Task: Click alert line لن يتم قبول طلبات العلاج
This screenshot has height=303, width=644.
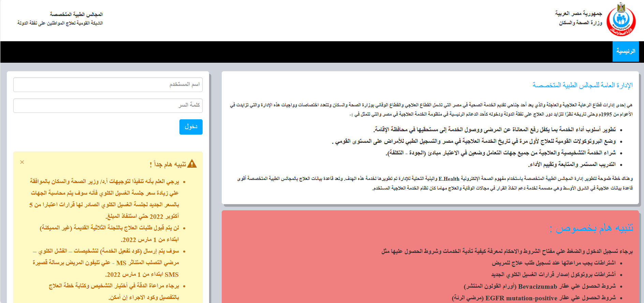Action: [109, 234]
